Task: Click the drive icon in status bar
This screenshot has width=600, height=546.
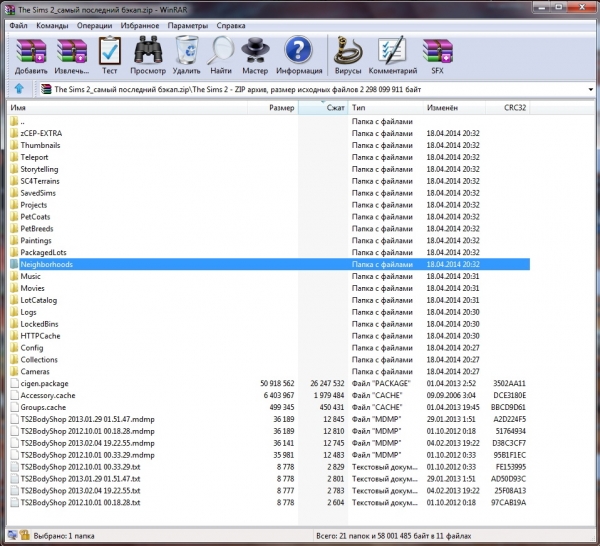Action: click(12, 535)
